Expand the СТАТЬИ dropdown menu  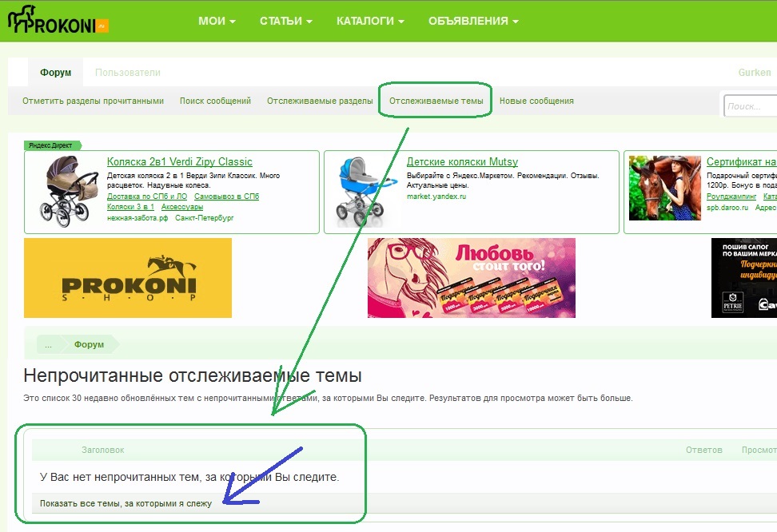[286, 21]
